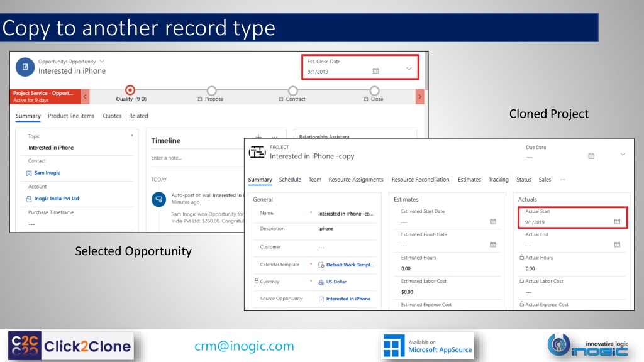Click the Microsoft AppSource badge
Viewport: 644px width, 362px height.
pyautogui.click(x=428, y=346)
